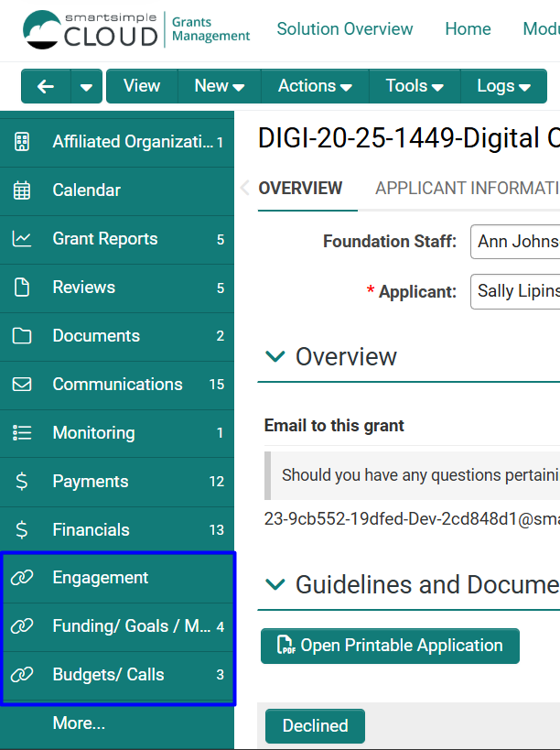
Task: Switch to the OVERVIEW tab
Action: pyautogui.click(x=300, y=189)
